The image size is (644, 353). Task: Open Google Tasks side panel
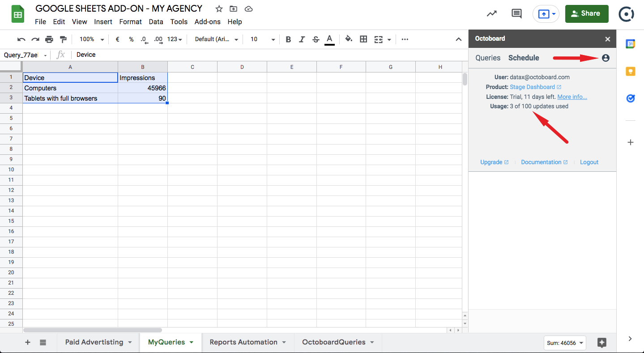[x=630, y=98]
